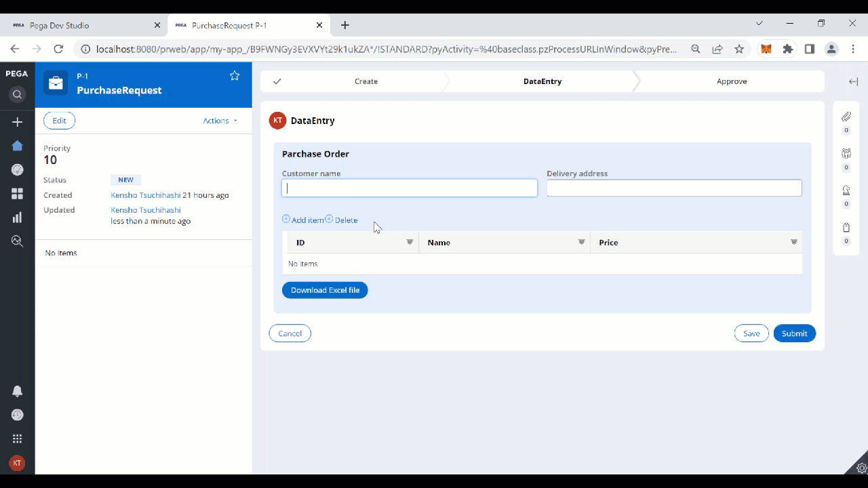
Task: Toggle the browser bookmark star
Action: (739, 49)
